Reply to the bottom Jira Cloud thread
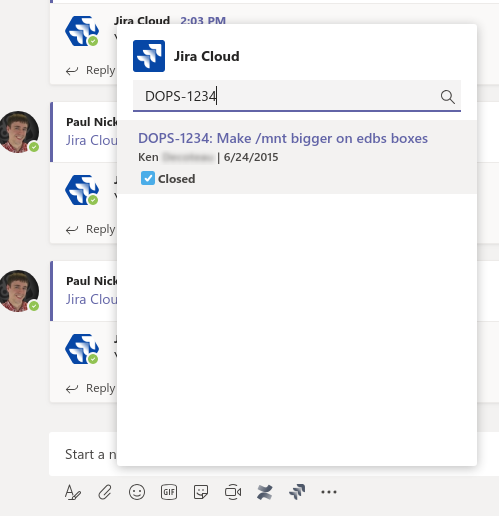 pyautogui.click(x=91, y=388)
